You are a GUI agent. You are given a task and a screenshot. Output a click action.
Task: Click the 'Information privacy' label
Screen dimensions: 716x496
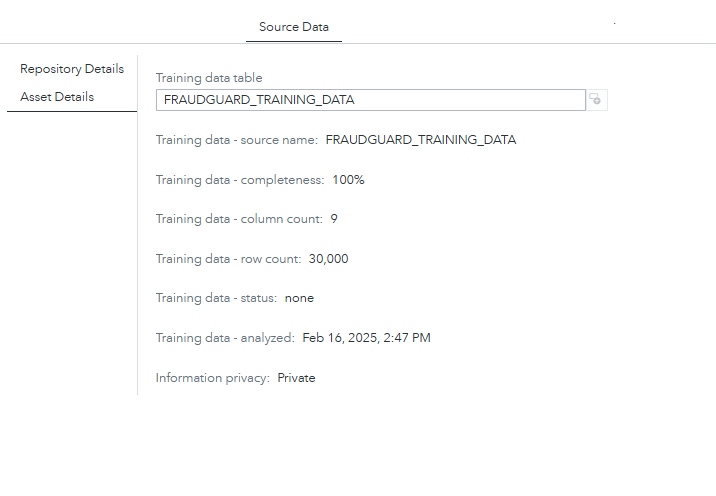point(212,378)
